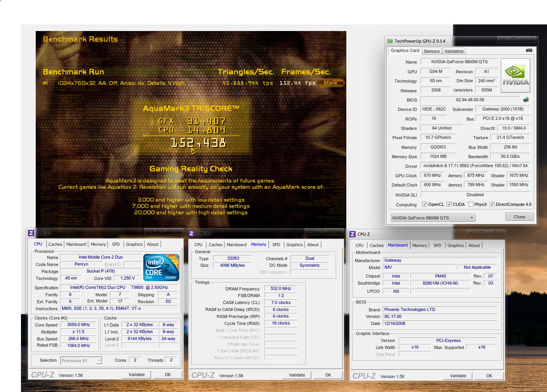Click the GPU-Z title bar app icon

[390, 41]
